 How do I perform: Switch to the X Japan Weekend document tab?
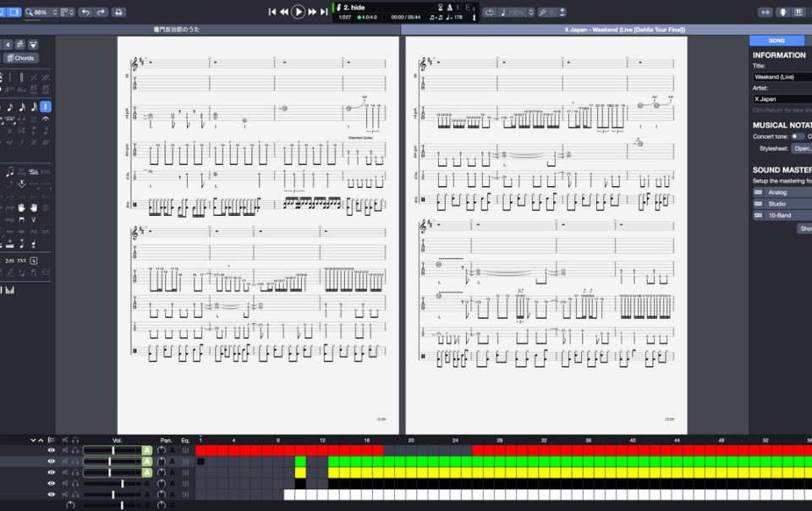click(624, 30)
